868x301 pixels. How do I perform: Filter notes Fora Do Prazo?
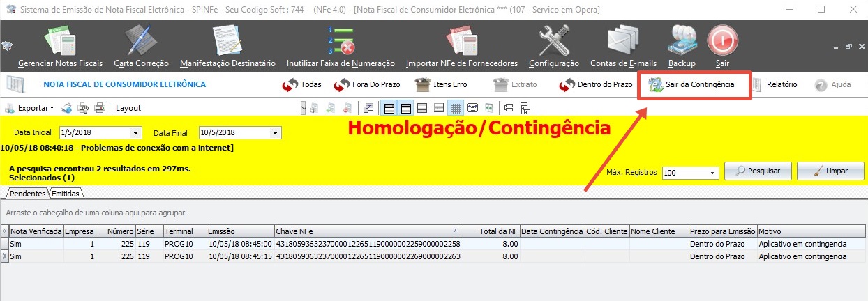click(x=366, y=85)
